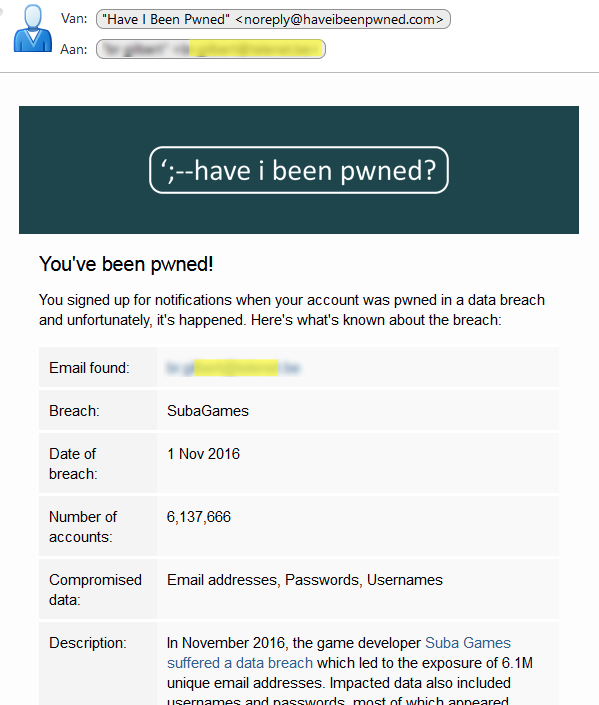Click the Aan: recipient label
The height and width of the screenshot is (705, 599).
click(74, 49)
